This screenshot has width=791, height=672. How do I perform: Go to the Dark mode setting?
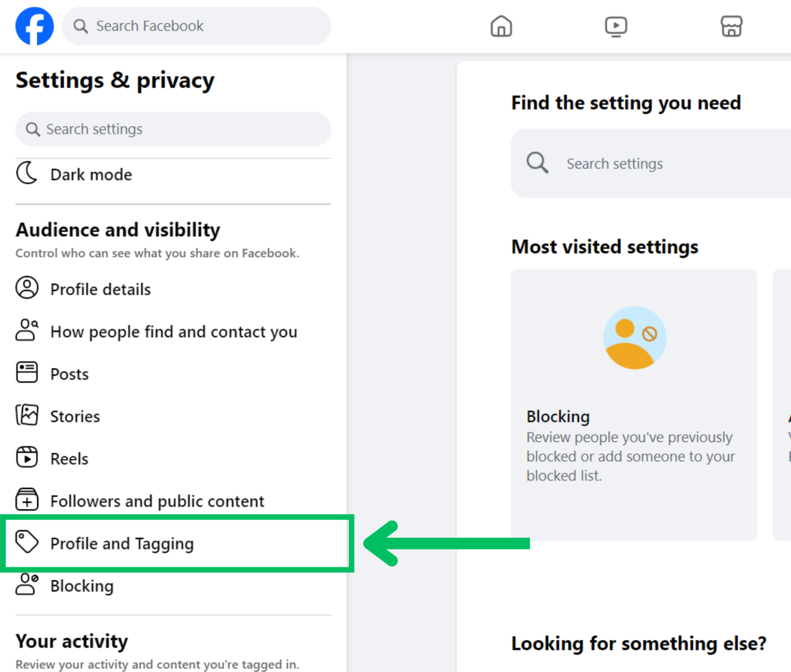(x=91, y=175)
